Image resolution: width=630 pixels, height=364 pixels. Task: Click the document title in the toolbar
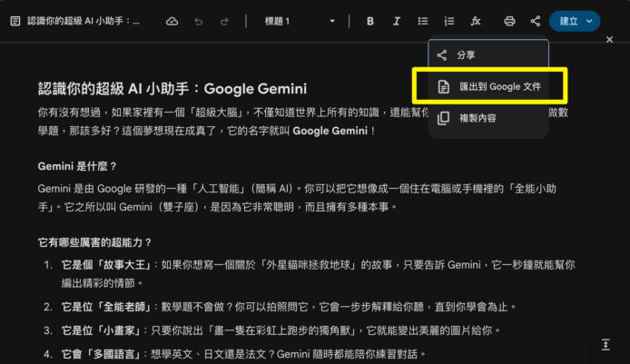pos(84,21)
